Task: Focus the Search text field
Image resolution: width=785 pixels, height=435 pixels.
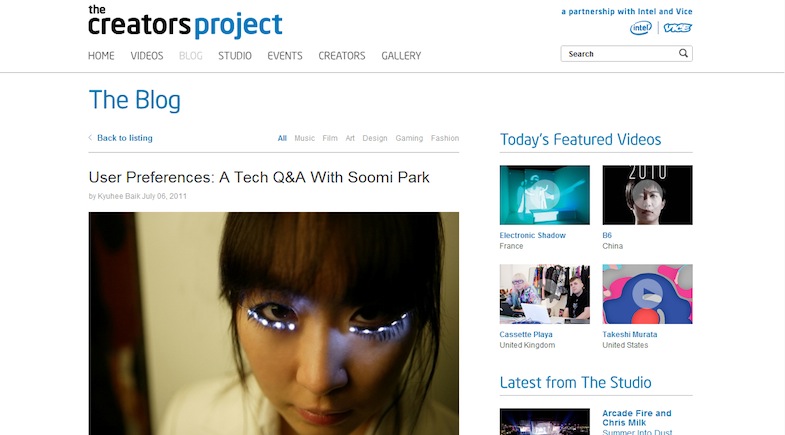Action: 621,54
